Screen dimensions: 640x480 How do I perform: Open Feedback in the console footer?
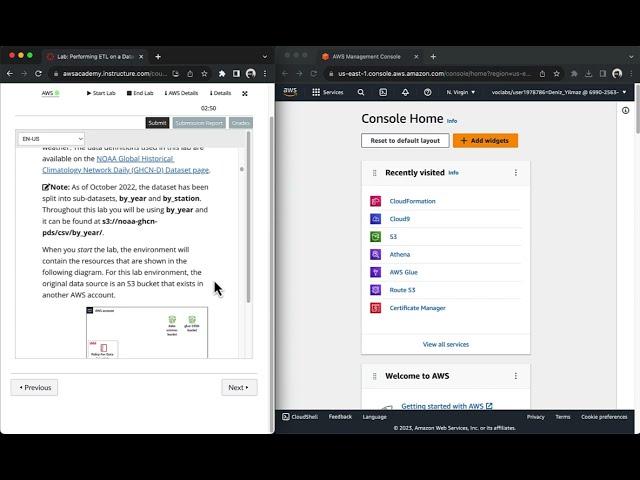click(x=340, y=417)
